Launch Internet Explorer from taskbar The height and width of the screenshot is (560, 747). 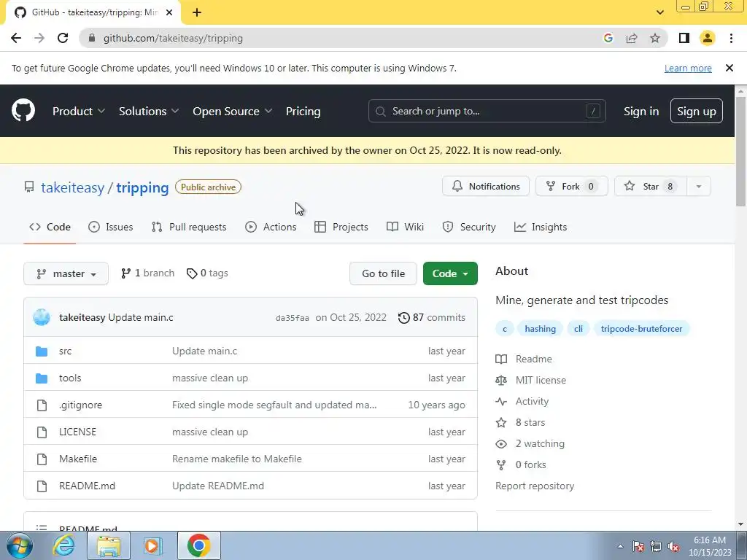point(63,545)
